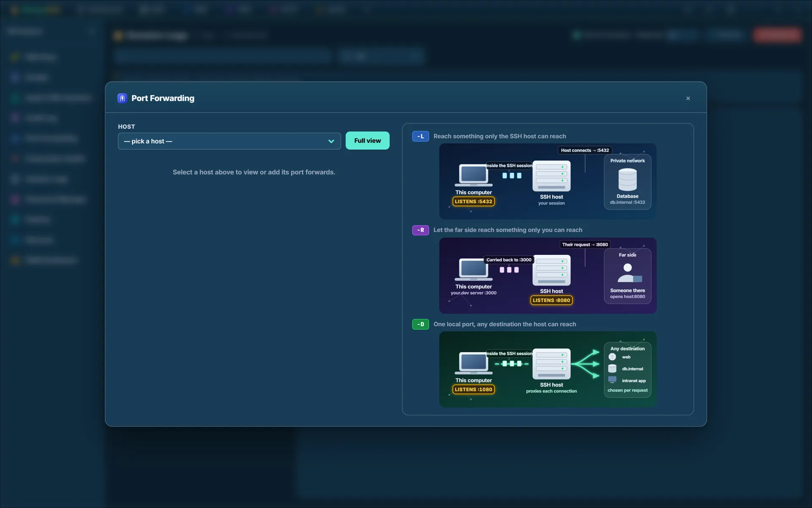The image size is (812, 508).
Task: Click the 'LISTENS :5432' badge
Action: tap(474, 202)
